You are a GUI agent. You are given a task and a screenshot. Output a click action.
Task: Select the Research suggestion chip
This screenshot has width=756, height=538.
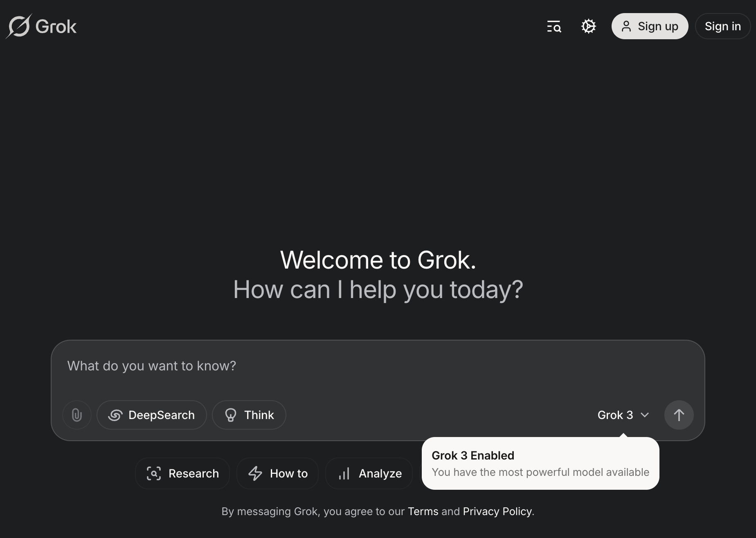tap(182, 473)
